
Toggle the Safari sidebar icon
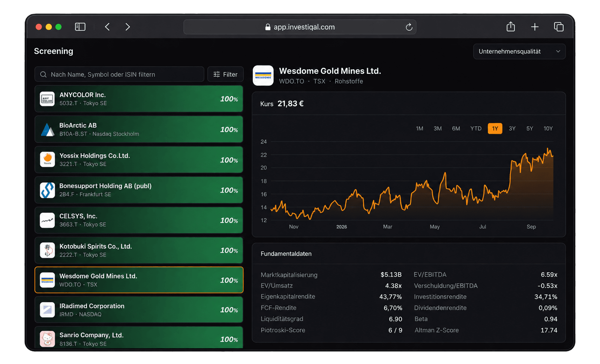[x=80, y=27]
